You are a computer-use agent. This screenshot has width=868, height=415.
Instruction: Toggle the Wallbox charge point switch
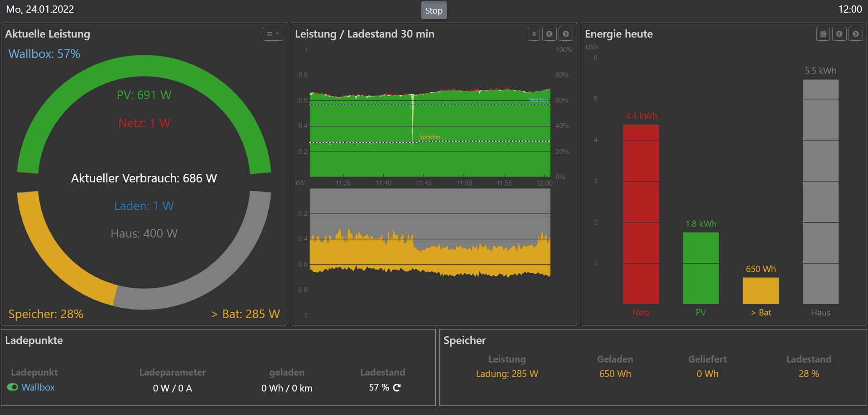(13, 387)
